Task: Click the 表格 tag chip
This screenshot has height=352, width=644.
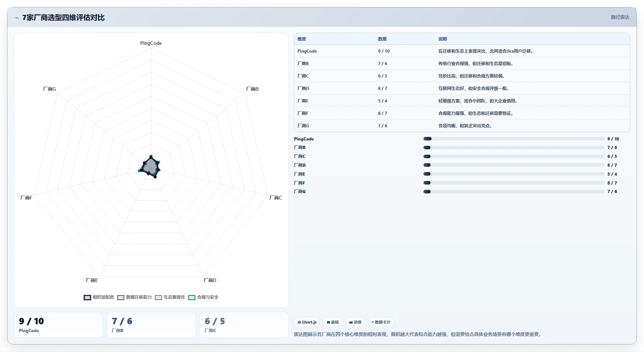Action: click(333, 322)
